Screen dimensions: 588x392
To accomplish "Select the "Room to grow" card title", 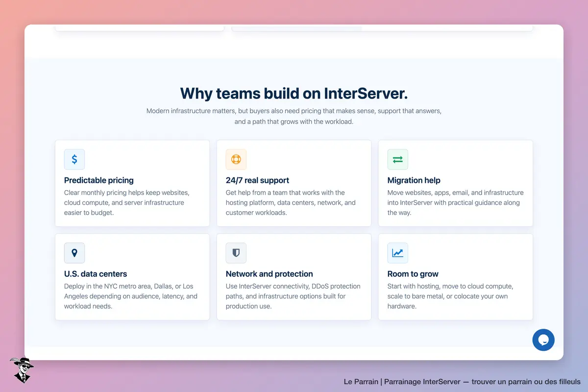I will click(413, 274).
